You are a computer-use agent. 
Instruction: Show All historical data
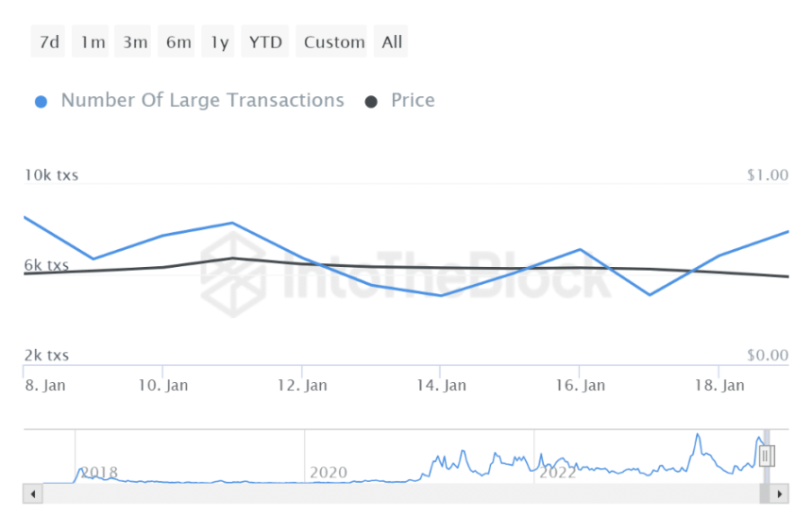[x=392, y=42]
